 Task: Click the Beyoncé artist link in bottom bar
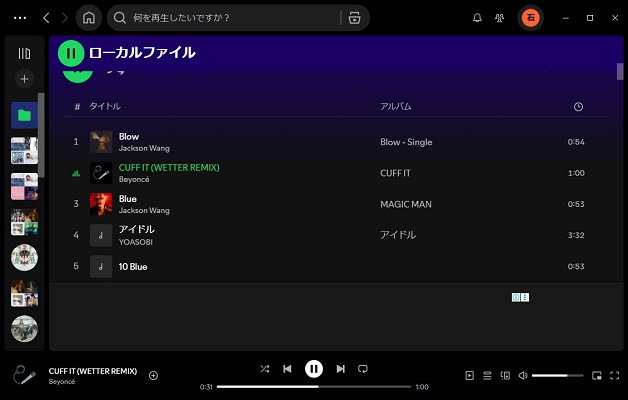point(62,382)
